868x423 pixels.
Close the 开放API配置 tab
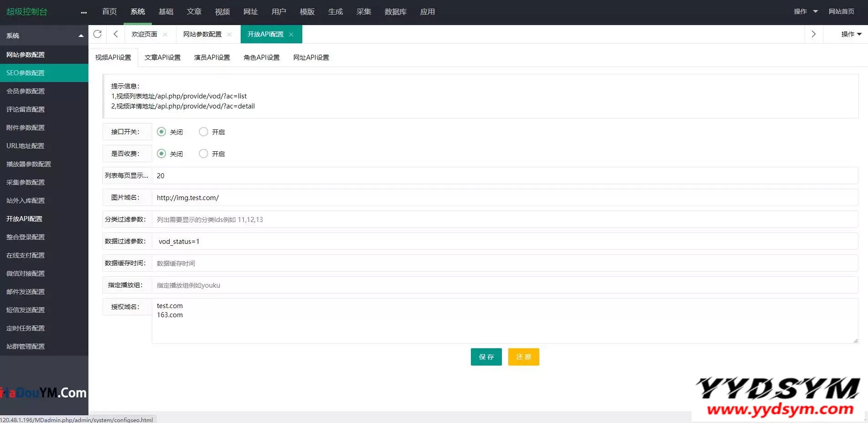pyautogui.click(x=291, y=35)
